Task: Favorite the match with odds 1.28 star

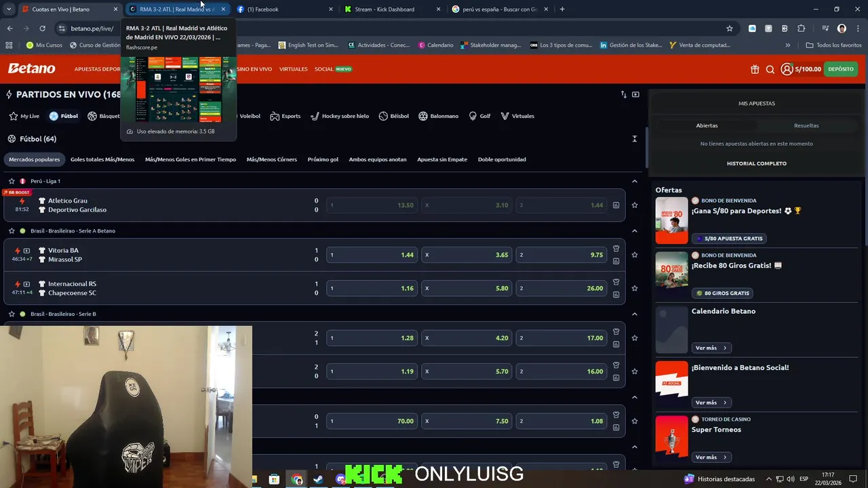Action: pyautogui.click(x=635, y=338)
